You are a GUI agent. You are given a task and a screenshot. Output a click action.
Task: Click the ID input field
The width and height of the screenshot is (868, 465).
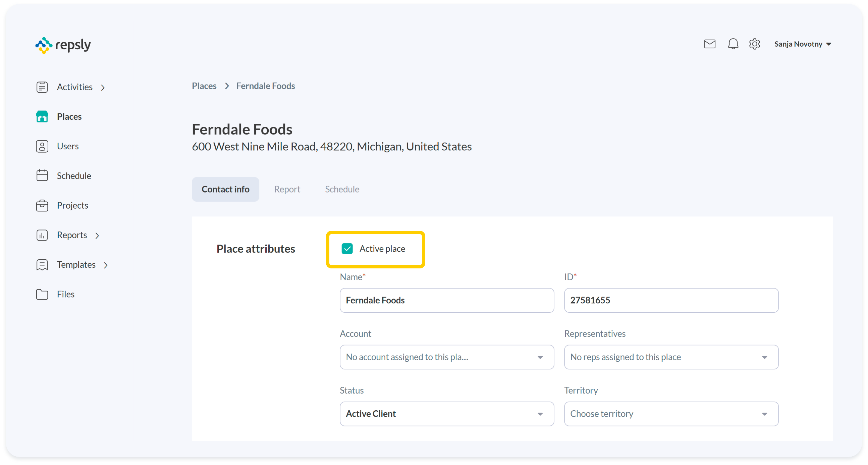pos(671,300)
